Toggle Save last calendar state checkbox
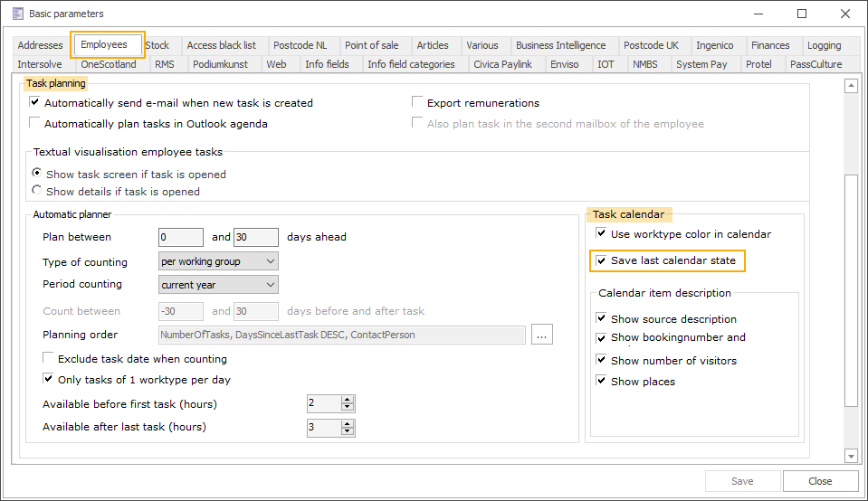This screenshot has height=501, width=868. click(601, 260)
